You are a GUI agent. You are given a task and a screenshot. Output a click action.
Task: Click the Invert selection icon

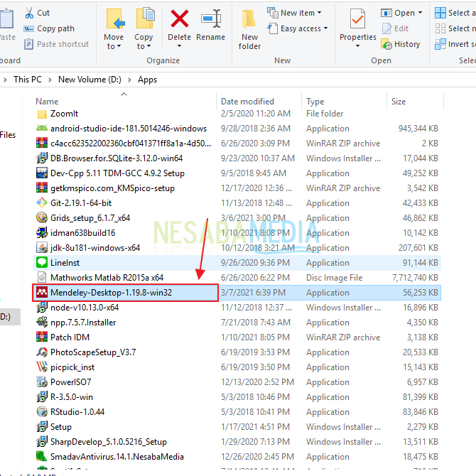click(440, 44)
